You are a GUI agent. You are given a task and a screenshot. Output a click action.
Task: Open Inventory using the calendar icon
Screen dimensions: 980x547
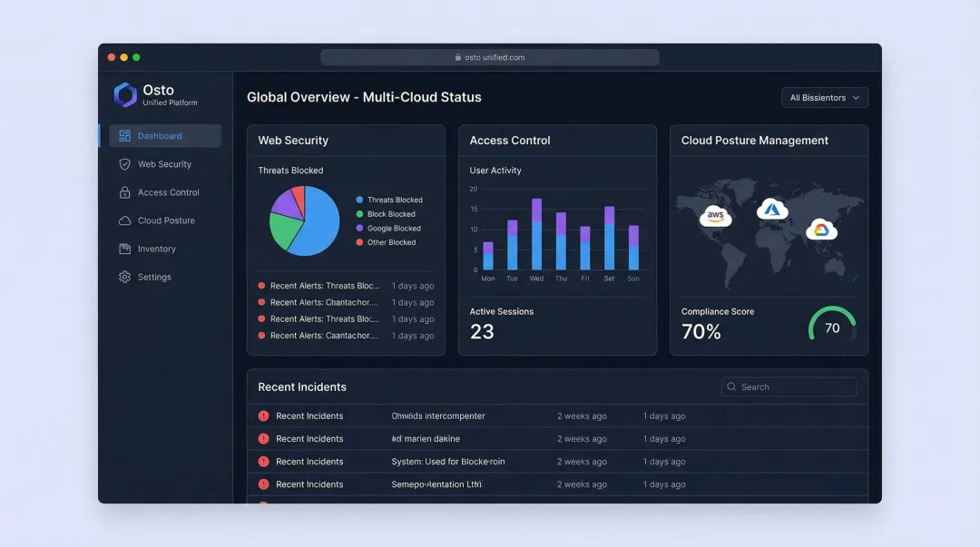[x=124, y=249]
